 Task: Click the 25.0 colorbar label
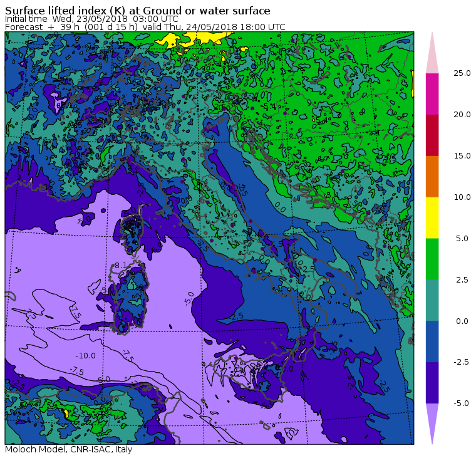coord(462,73)
